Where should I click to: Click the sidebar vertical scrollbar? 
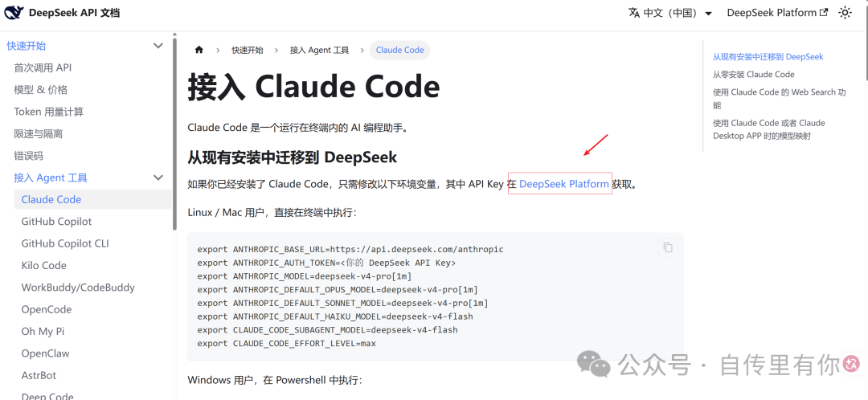click(175, 134)
